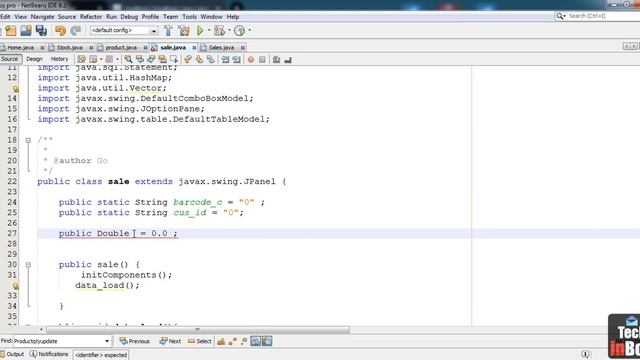640x360 pixels.
Task: Click the Select find button
Action: (200, 341)
